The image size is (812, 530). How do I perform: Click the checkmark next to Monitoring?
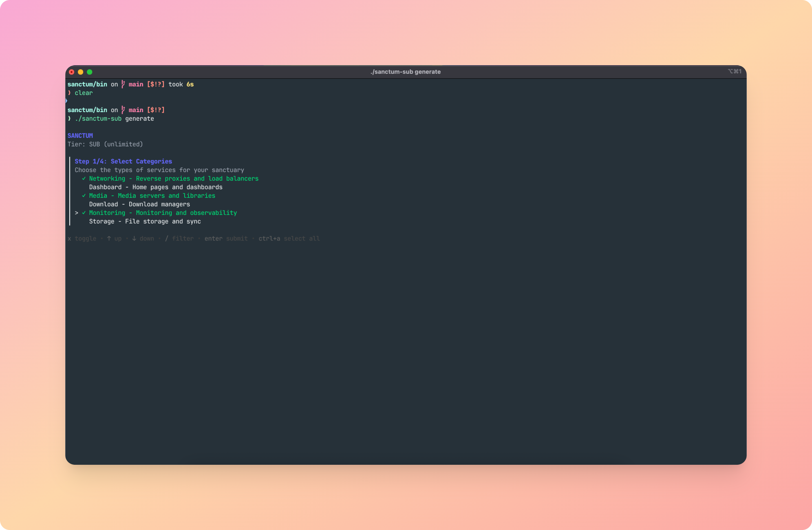84,213
